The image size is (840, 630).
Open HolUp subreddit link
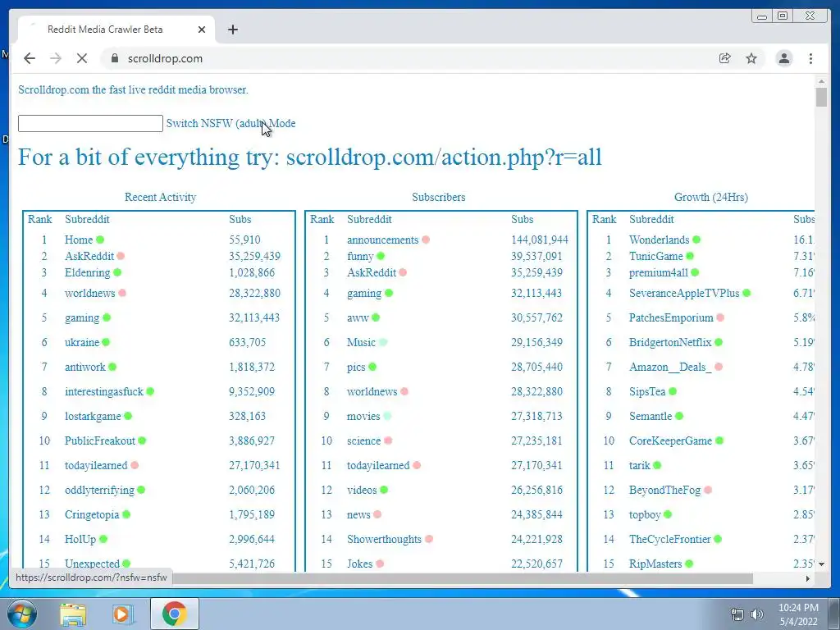point(80,539)
